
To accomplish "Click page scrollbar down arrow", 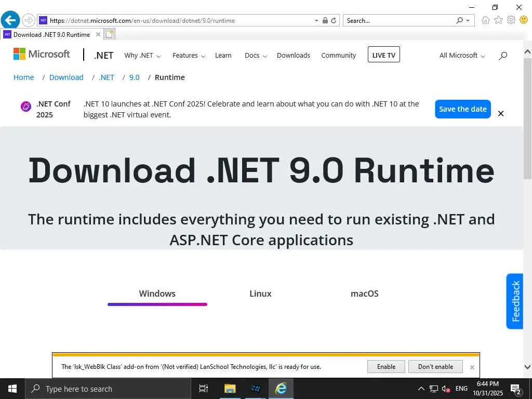I will (x=528, y=367).
